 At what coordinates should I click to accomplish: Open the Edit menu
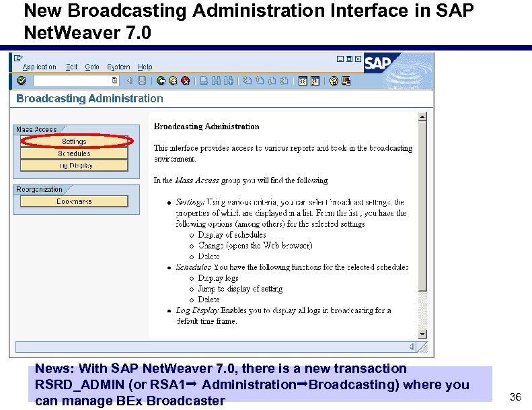(71, 67)
